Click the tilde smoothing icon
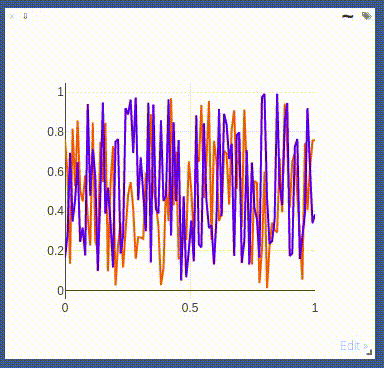384x368 pixels. [x=348, y=16]
